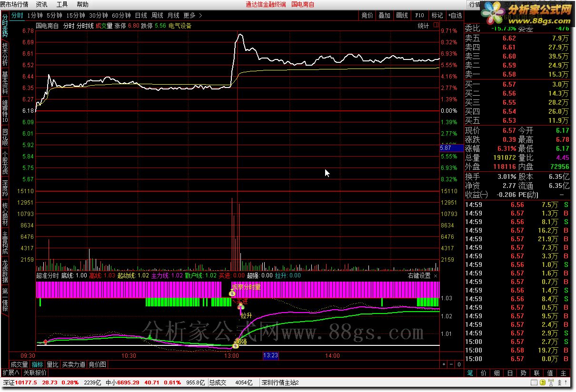The image size is (576, 392).
Task: Select the 主 main-force tab
Action: click(x=564, y=373)
